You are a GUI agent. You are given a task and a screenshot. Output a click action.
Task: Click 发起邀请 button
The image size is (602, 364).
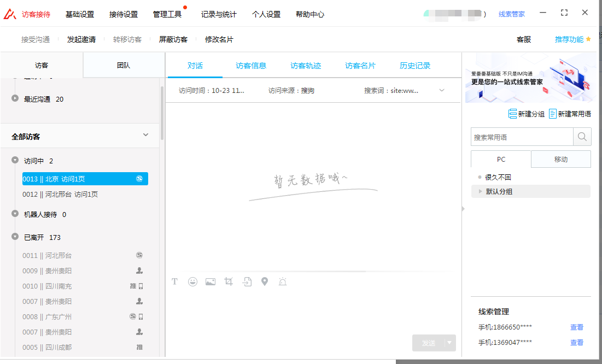81,39
